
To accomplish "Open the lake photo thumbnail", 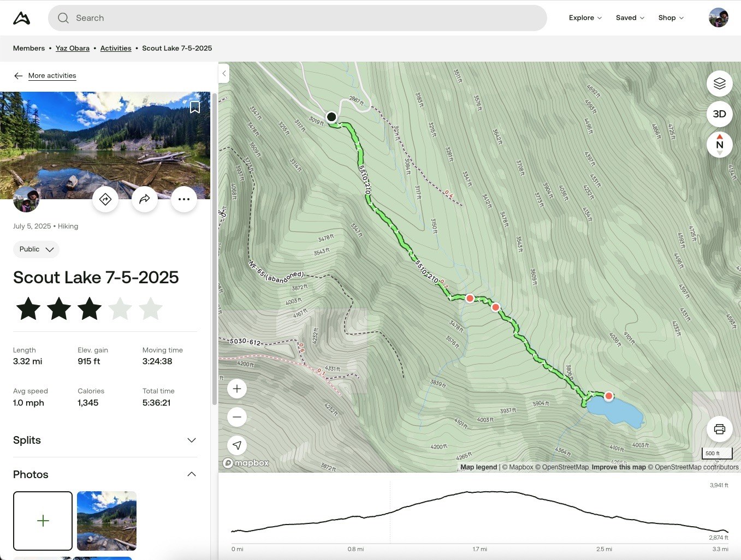I will click(x=106, y=521).
